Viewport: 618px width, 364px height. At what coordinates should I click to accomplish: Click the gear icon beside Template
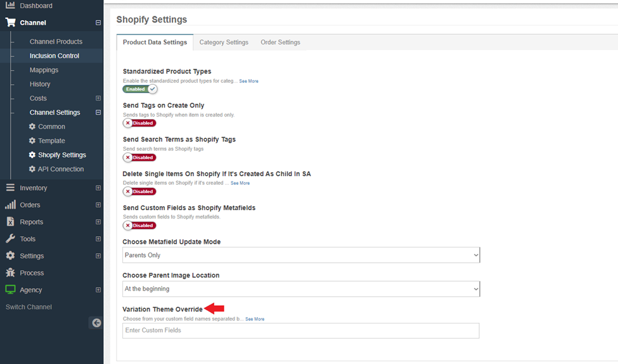(32, 141)
